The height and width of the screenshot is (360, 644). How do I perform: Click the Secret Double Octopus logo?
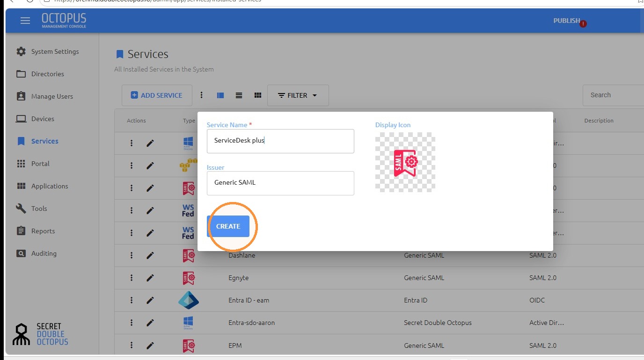[x=40, y=334]
